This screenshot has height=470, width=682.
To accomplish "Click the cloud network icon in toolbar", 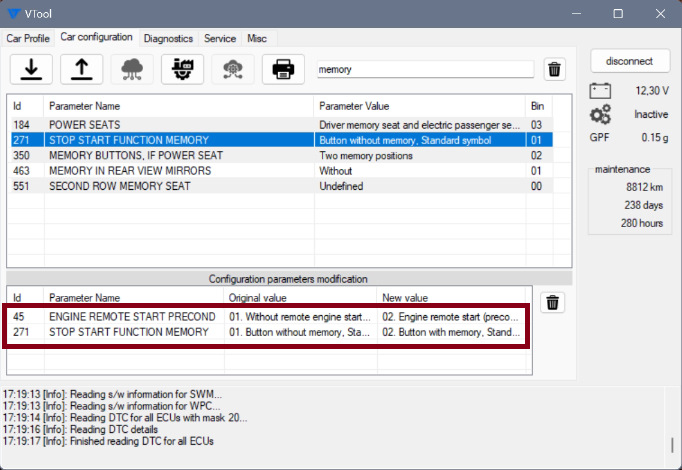I will (132, 69).
